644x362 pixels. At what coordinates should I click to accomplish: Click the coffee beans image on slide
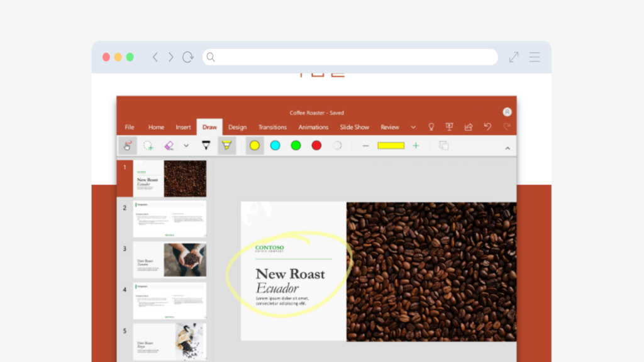pos(431,271)
